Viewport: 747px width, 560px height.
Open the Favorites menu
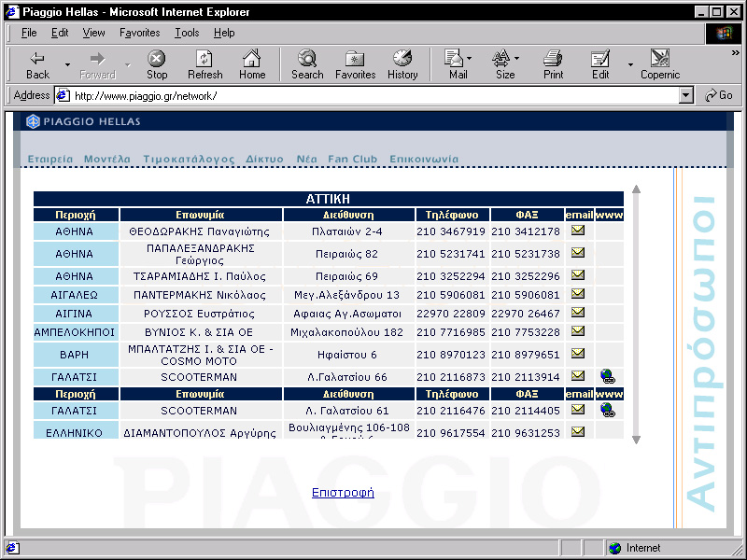(139, 33)
